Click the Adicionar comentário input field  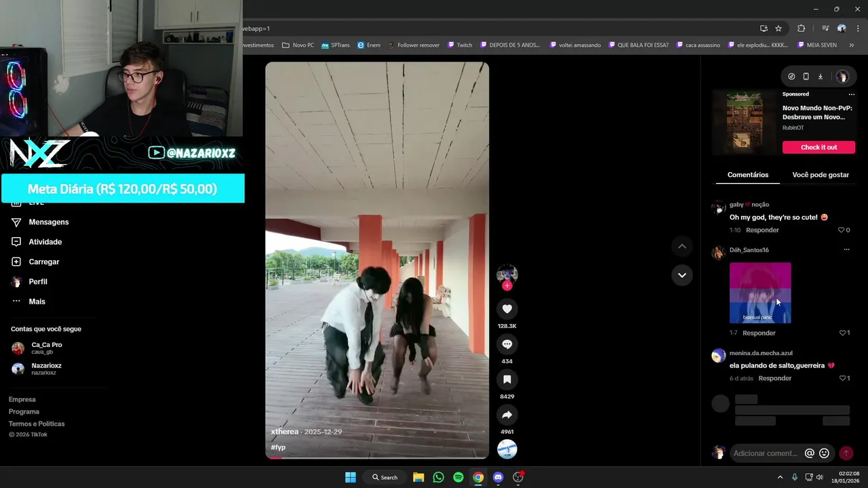tap(764, 453)
